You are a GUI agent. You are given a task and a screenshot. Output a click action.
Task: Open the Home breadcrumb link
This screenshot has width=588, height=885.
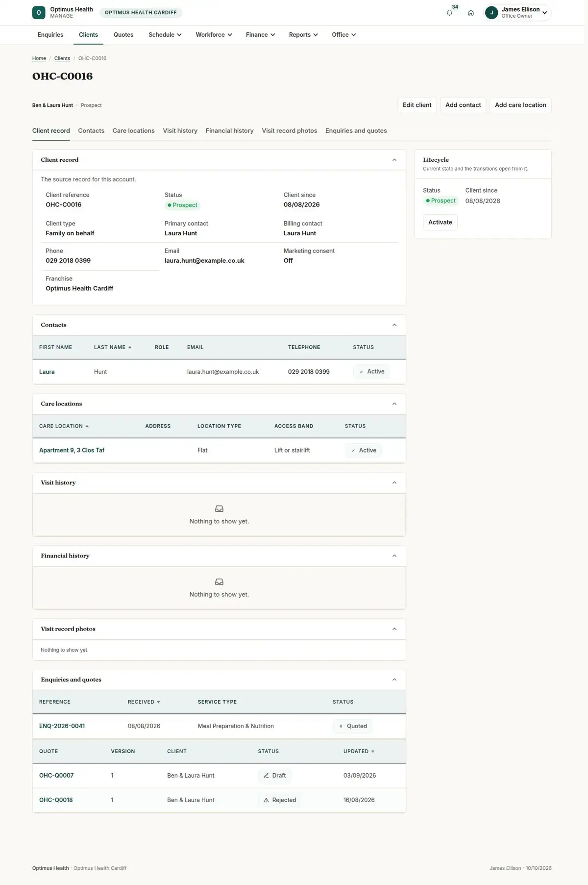tap(39, 58)
